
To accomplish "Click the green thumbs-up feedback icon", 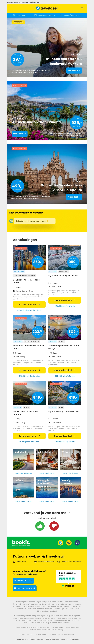I will coord(40,526).
